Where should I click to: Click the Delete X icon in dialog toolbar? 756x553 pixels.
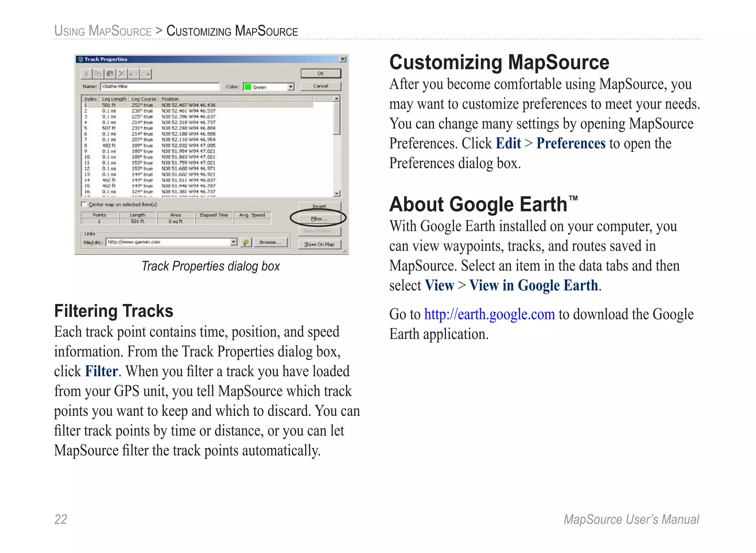(122, 74)
